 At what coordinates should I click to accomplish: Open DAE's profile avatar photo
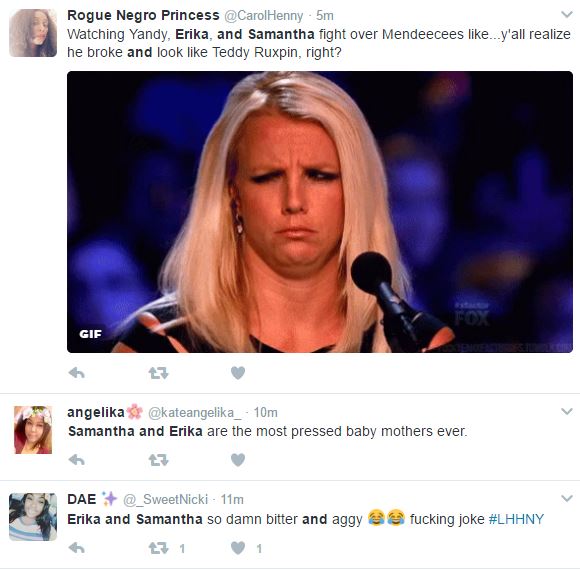[33, 517]
